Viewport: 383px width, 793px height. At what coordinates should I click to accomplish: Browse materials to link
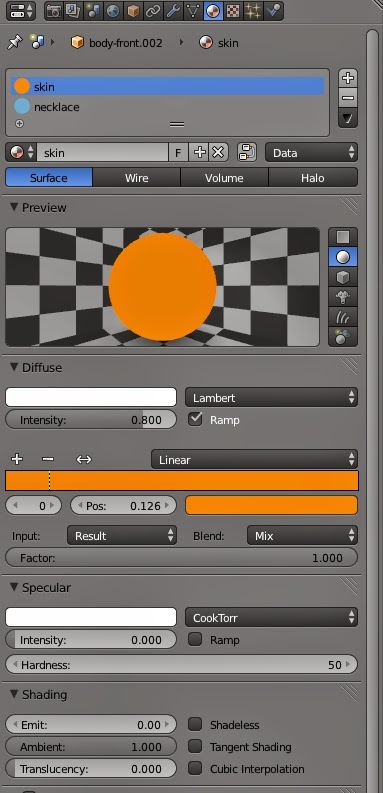pyautogui.click(x=21, y=152)
